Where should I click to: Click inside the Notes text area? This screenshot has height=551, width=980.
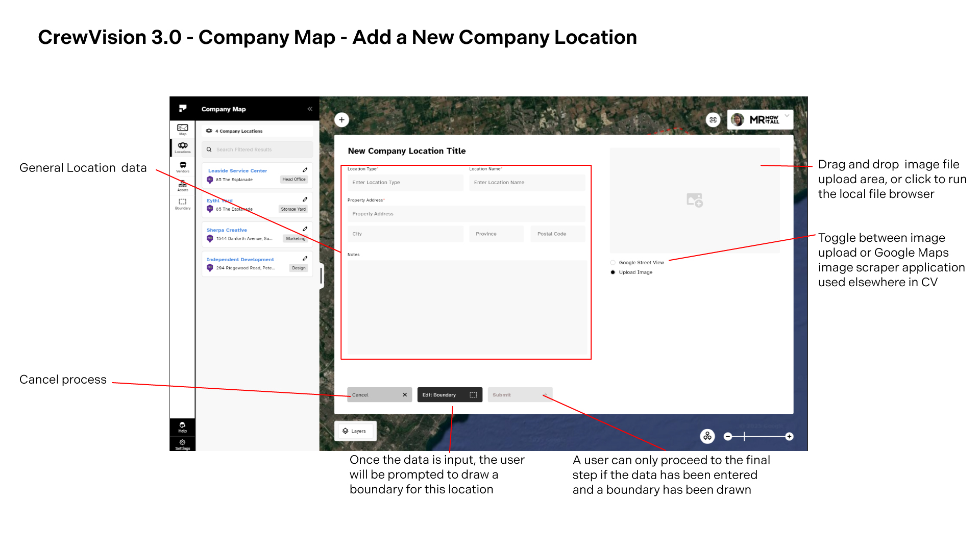coord(467,307)
